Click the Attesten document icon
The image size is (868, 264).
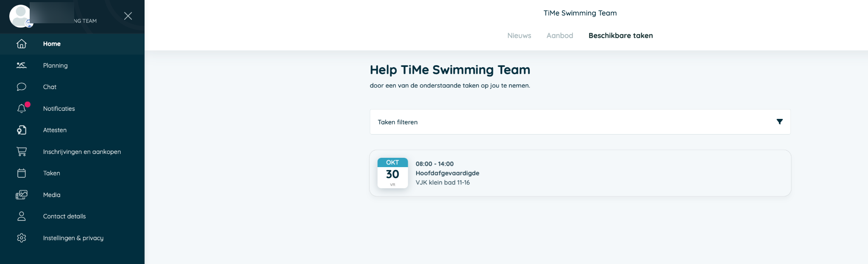point(22,130)
